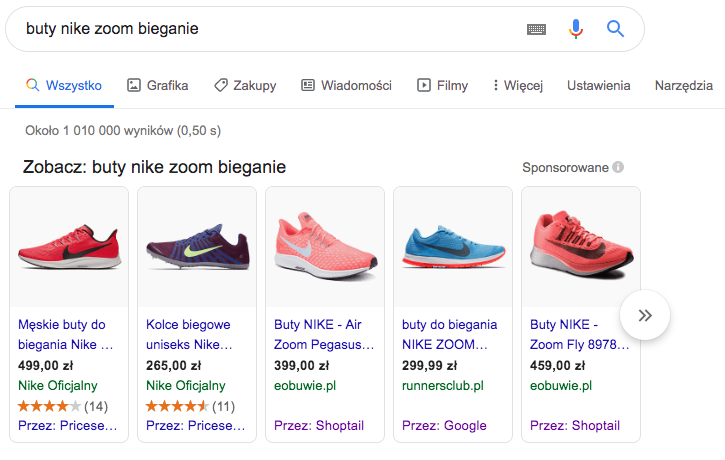Open 'Męskie buty do biegania Nike' link

tap(65, 334)
